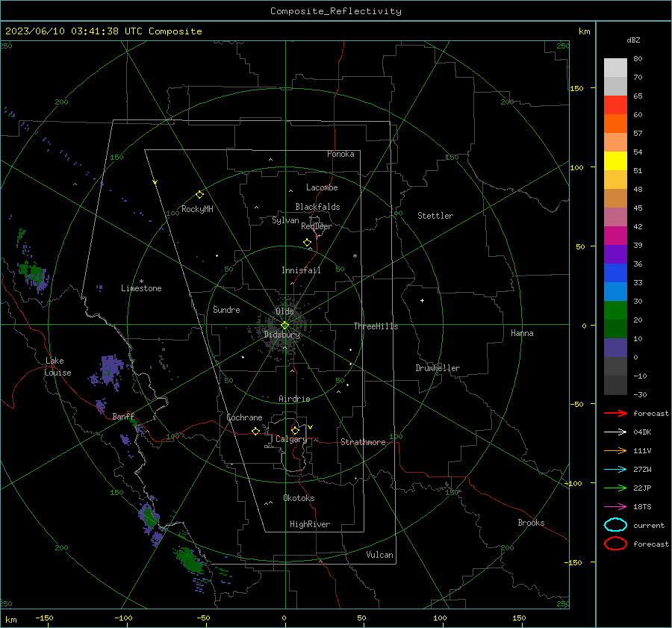The width and height of the screenshot is (672, 628).
Task: Click the yellow diamond marker below RedDeer
Action: tap(307, 243)
